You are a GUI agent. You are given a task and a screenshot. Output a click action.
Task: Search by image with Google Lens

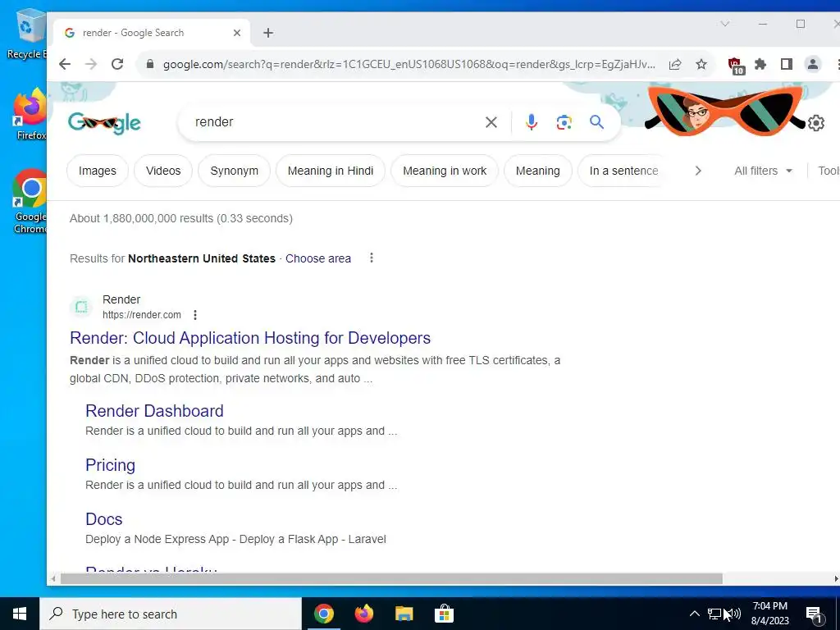coord(564,122)
